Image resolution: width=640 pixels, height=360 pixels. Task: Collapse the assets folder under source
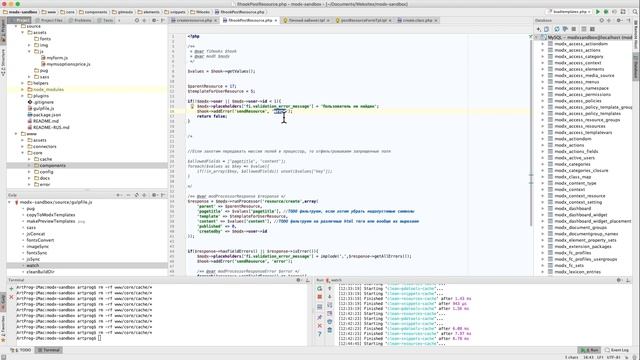point(23,32)
